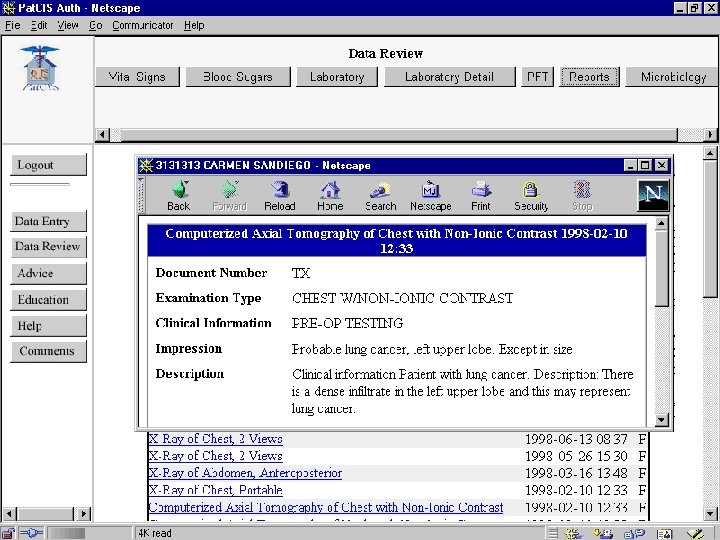Viewport: 720px width, 540px height.
Task: Open the X-Ray of Abdomen, Anteroposterior link
Action: click(245, 473)
